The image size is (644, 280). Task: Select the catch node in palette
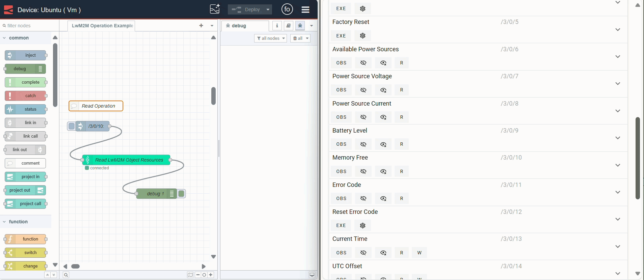26,96
